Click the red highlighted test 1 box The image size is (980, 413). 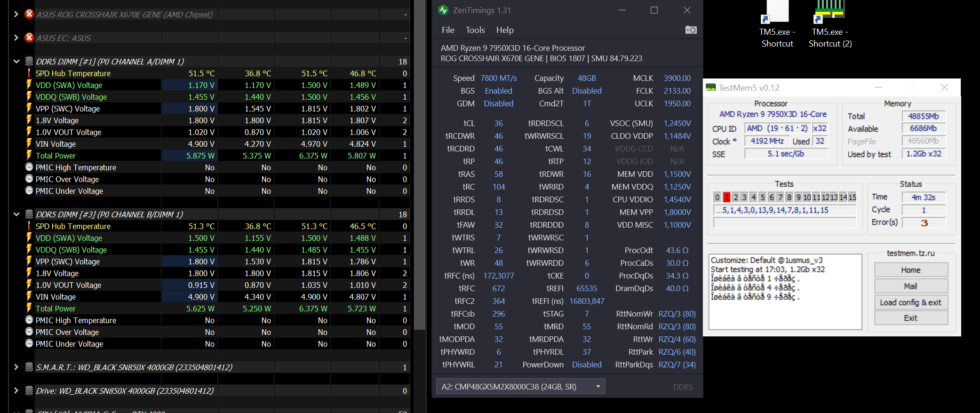tap(726, 197)
